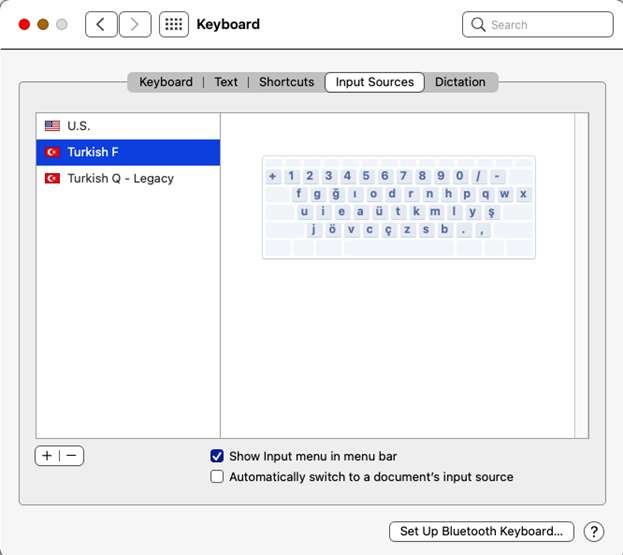
Task: Select Turkish Q - Legacy input source
Action: click(x=128, y=178)
